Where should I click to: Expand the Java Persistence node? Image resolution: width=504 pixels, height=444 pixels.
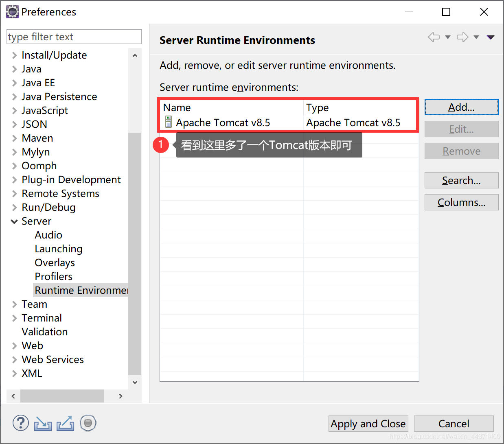click(x=14, y=97)
